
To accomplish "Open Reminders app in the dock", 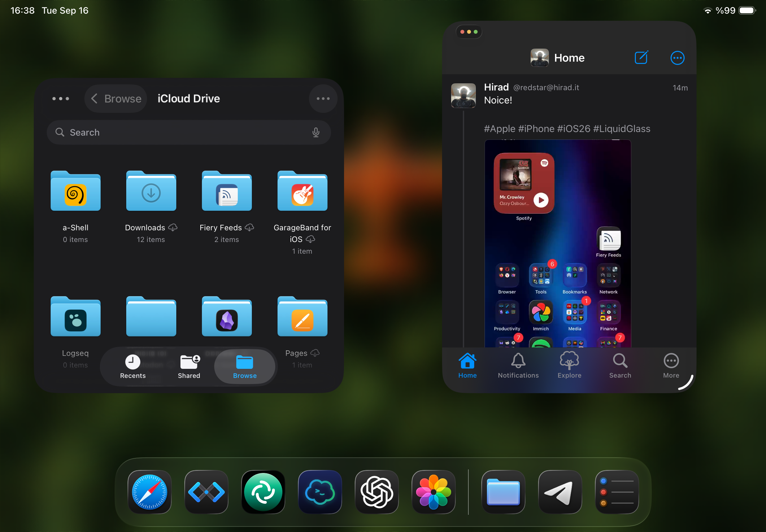I will pos(616,492).
